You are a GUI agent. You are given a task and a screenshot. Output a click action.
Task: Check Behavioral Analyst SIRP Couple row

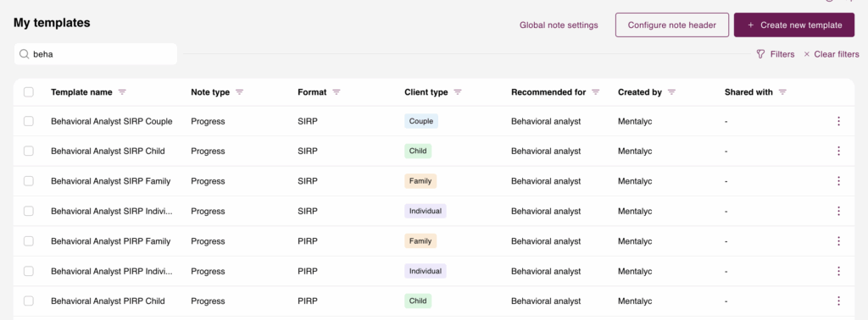29,121
